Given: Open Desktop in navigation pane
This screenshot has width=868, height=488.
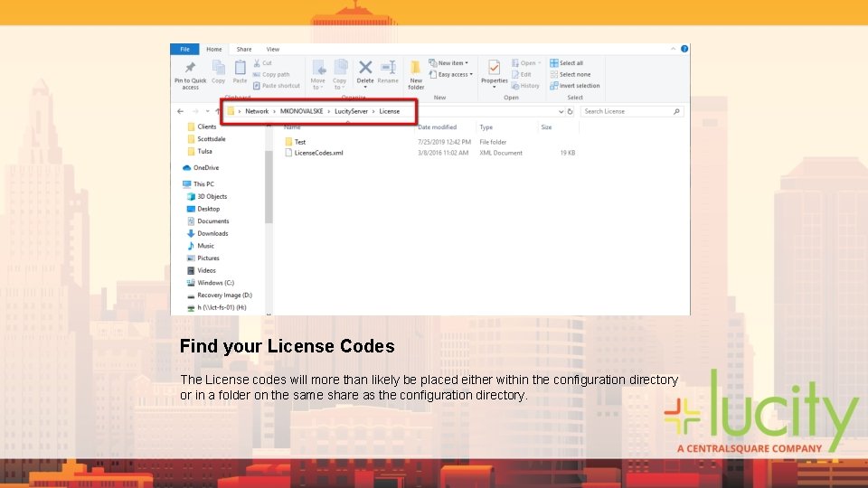Looking at the screenshot, I should coord(208,209).
